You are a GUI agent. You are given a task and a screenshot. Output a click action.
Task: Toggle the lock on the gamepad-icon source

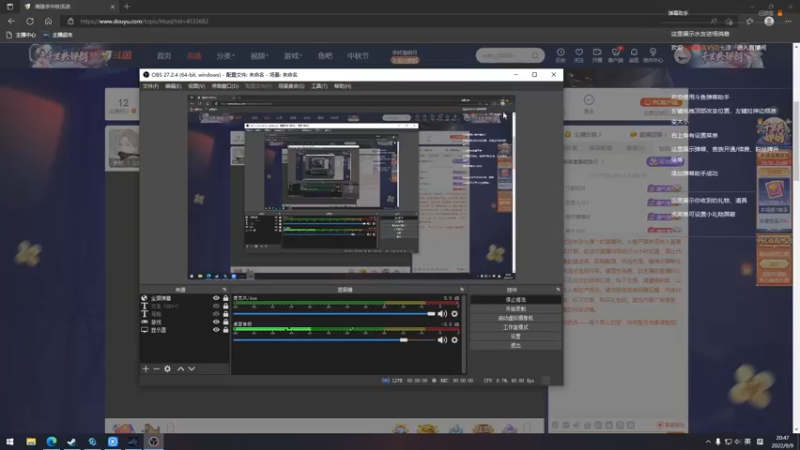tap(226, 322)
